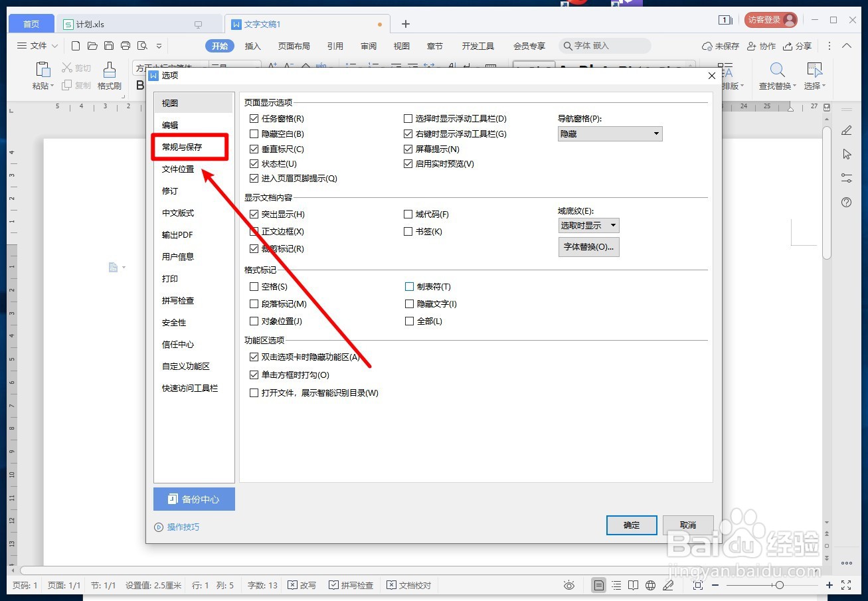Uncheck the 任务窗格(R) option
Viewport: 868px width, 601px height.
click(254, 118)
